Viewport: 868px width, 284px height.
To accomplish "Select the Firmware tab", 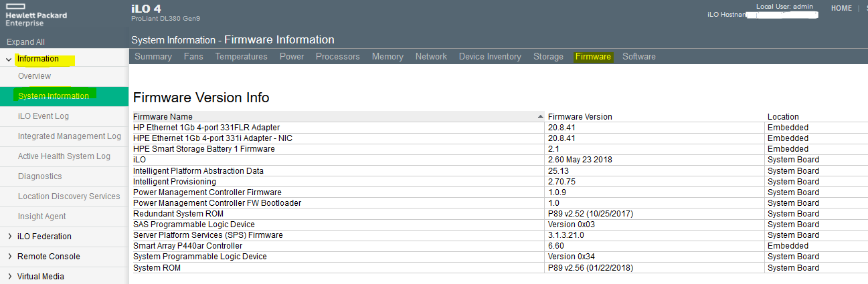I will (593, 57).
